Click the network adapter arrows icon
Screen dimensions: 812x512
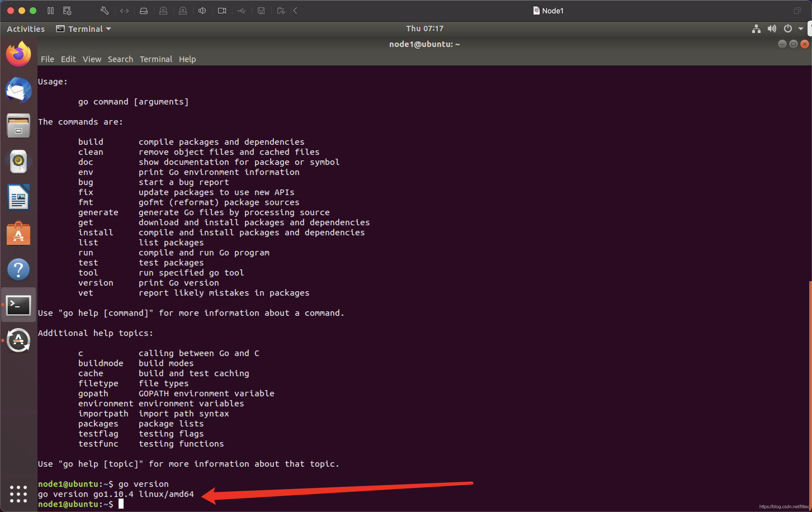[124, 11]
